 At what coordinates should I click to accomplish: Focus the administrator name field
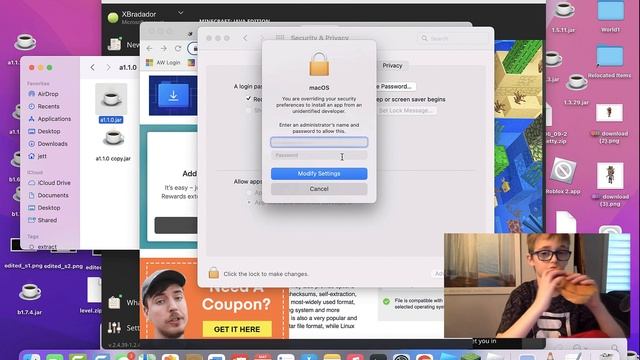pyautogui.click(x=319, y=142)
